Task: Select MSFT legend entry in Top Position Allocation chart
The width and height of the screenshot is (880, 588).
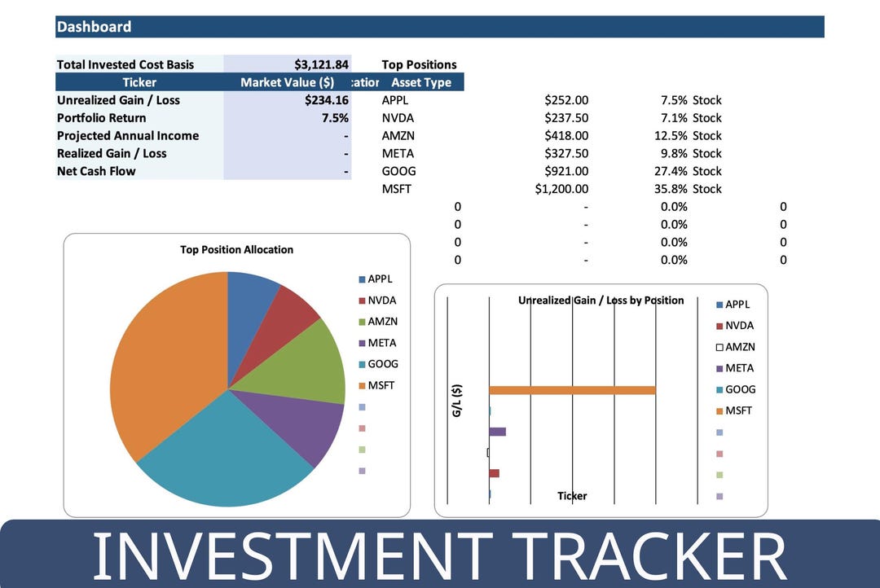Action: click(x=376, y=385)
